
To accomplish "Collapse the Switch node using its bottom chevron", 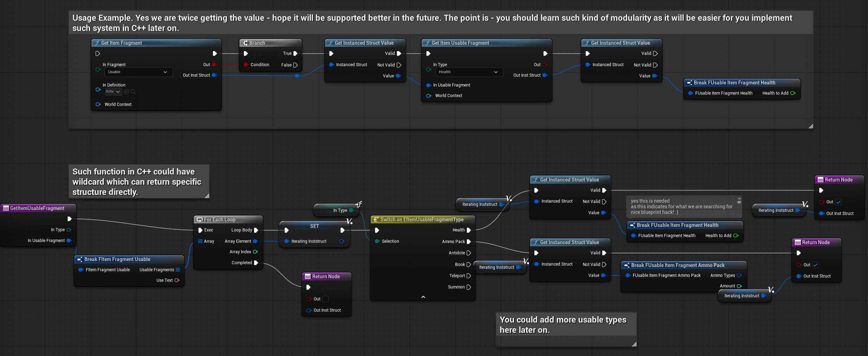I will [423, 297].
